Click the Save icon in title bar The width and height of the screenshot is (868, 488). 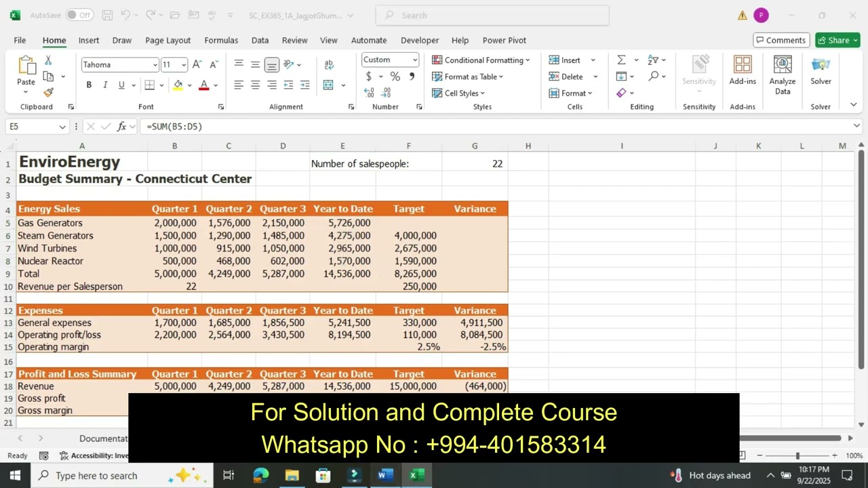tap(107, 15)
